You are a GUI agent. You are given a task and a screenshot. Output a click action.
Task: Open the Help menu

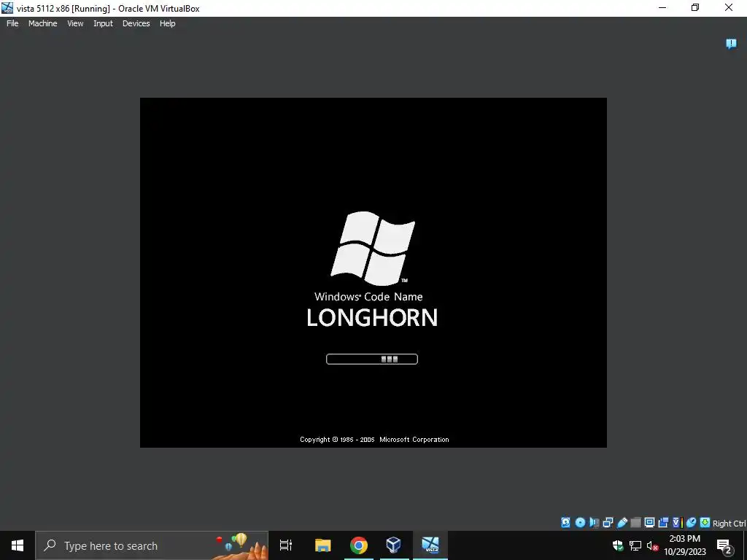pos(167,23)
